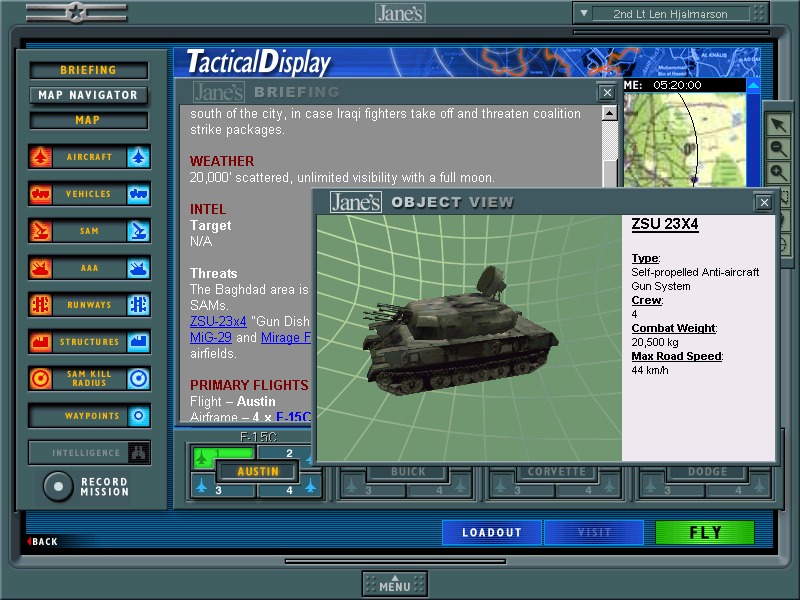
Task: Enable the red enemy SAM Kill Radius circle
Action: pyautogui.click(x=40, y=379)
